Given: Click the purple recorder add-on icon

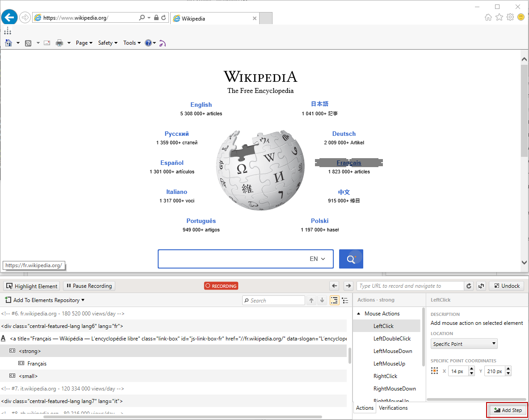Looking at the screenshot, I should click(x=162, y=43).
